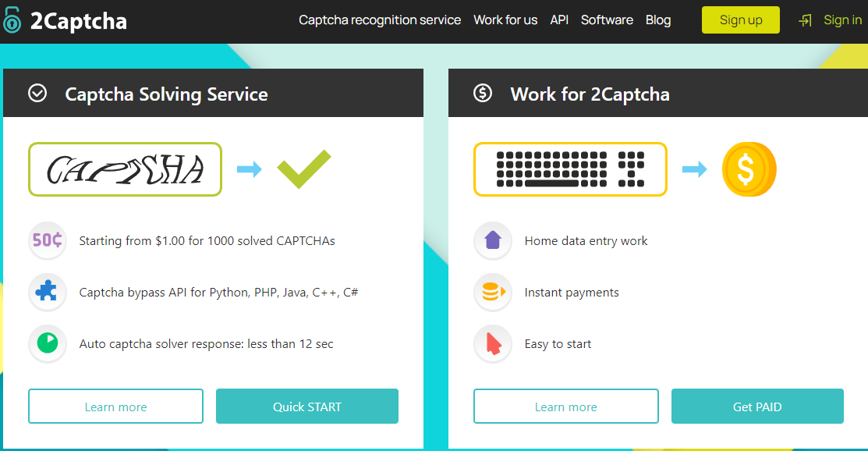Click the blue puzzle piece icon
The width and height of the screenshot is (868, 451).
point(48,292)
